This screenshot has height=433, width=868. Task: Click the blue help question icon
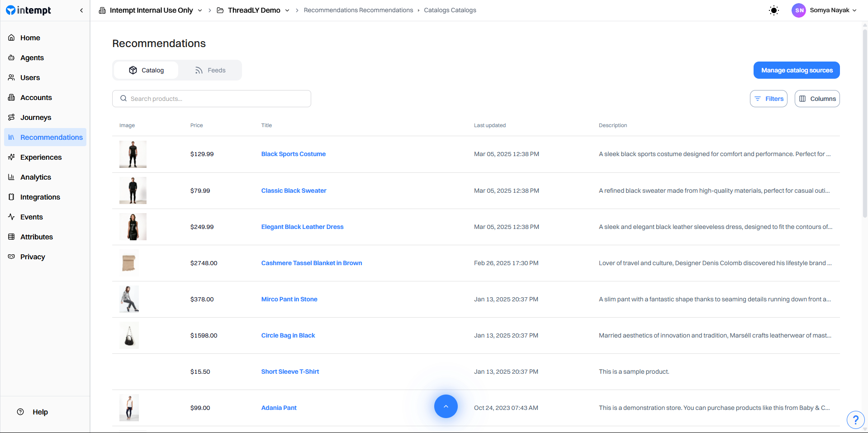click(x=855, y=420)
